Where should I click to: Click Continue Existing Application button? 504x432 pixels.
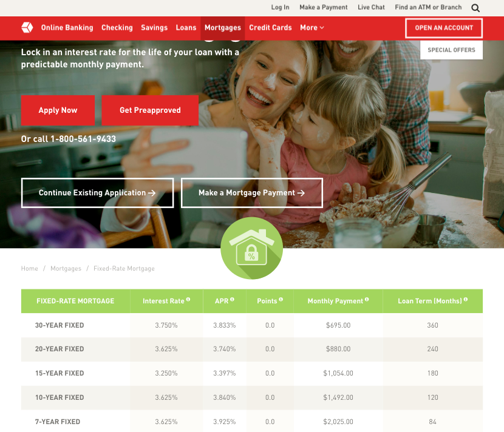(97, 193)
